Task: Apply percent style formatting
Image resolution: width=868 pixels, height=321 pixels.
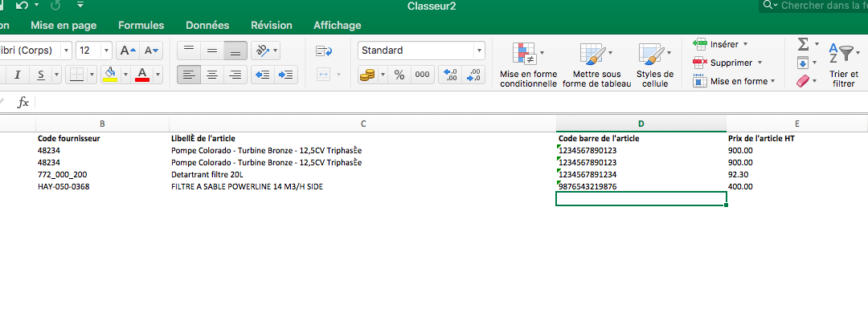Action: pos(399,75)
